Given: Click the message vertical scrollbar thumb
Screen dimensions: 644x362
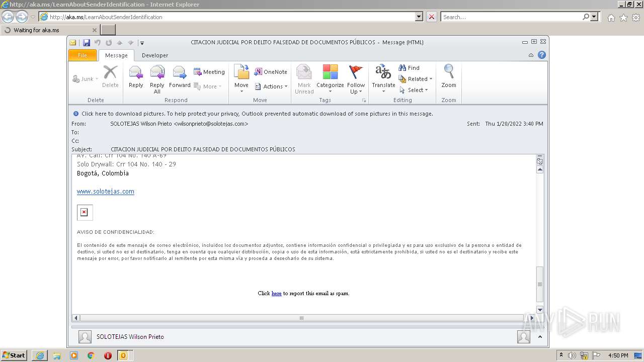Looking at the screenshot, I should pos(540,285).
